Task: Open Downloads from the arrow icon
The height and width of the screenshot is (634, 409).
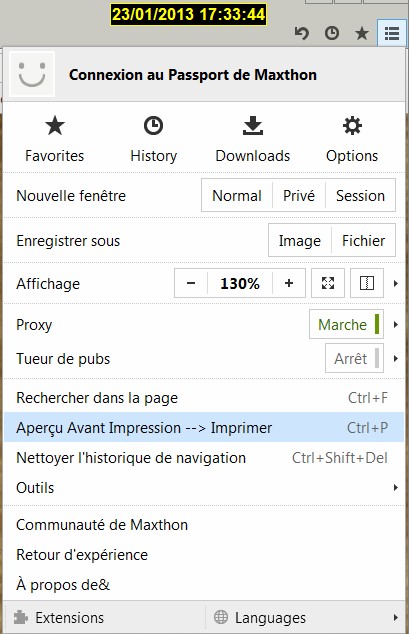Action: point(253,126)
